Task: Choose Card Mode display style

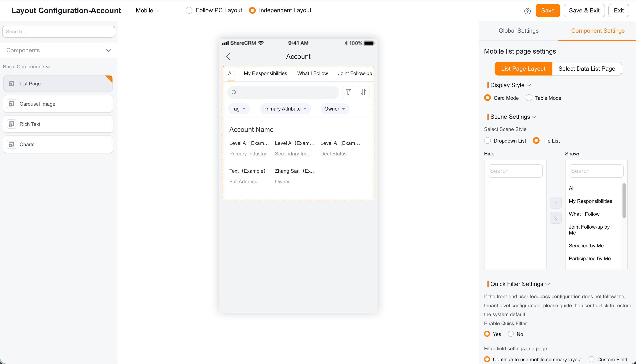Action: pyautogui.click(x=487, y=98)
